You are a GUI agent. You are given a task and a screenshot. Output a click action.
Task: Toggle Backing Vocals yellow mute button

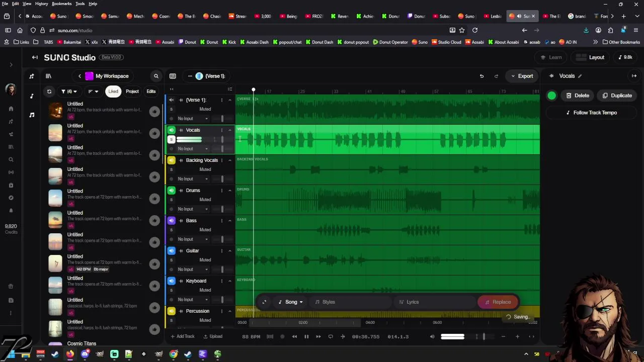click(171, 160)
